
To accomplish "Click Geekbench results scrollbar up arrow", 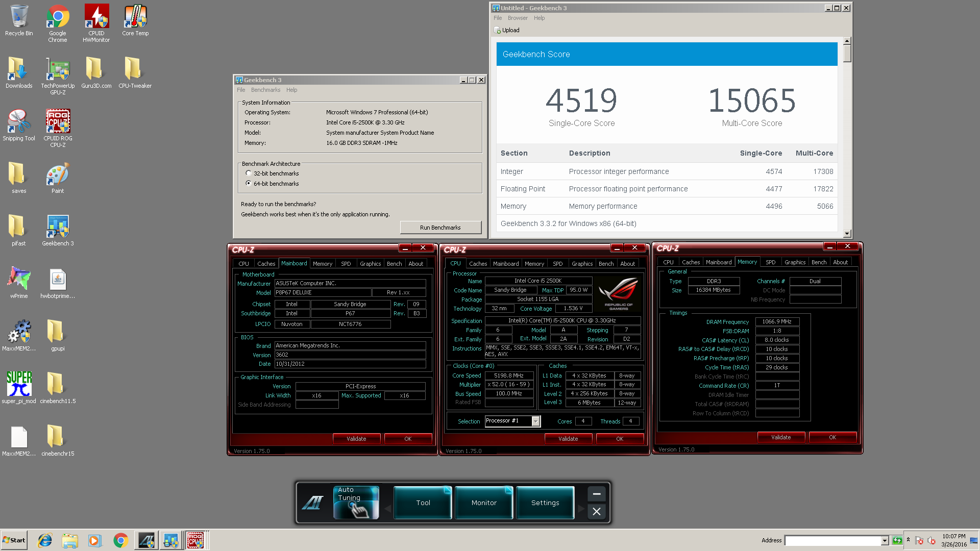I will tap(847, 41).
